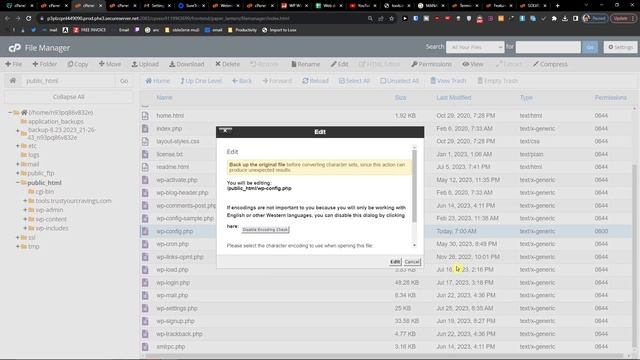This screenshot has width=640, height=360.
Task: Click Reload in the navigation bar
Action: coord(315,81)
